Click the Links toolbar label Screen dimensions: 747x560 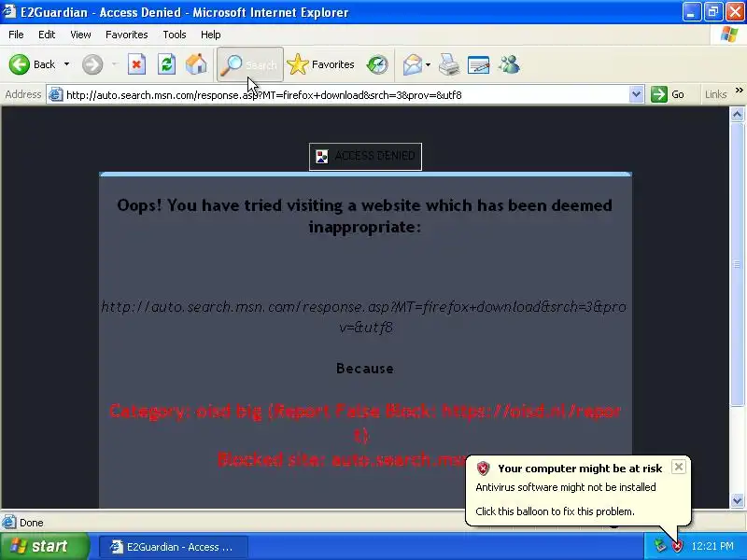click(716, 94)
